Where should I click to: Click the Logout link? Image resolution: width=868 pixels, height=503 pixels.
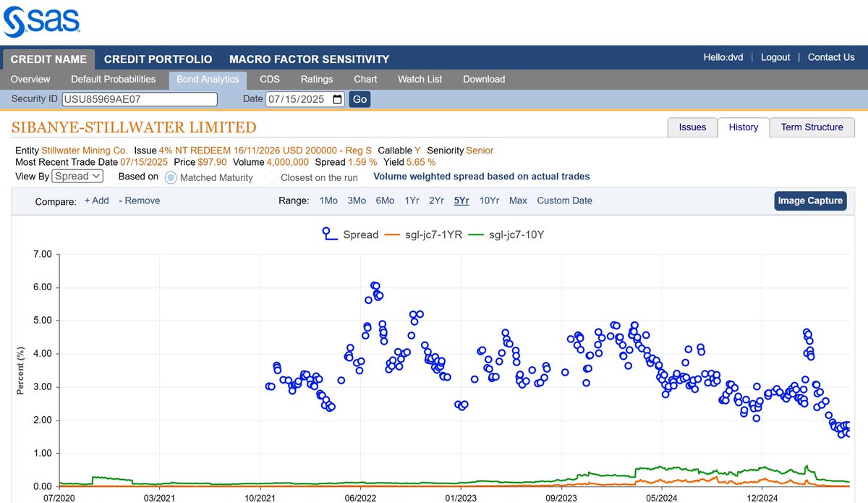tap(775, 57)
